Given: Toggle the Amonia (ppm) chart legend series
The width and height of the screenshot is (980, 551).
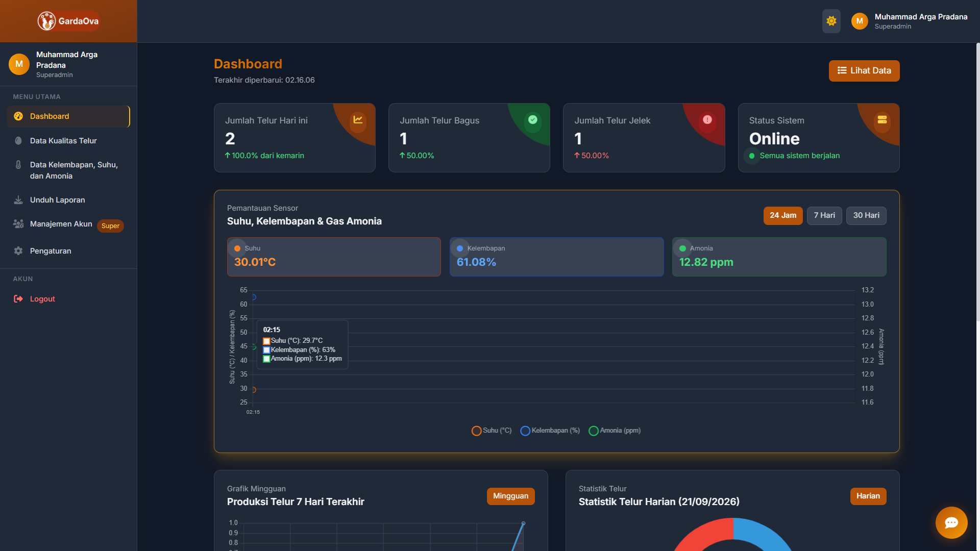Looking at the screenshot, I should 615,431.
